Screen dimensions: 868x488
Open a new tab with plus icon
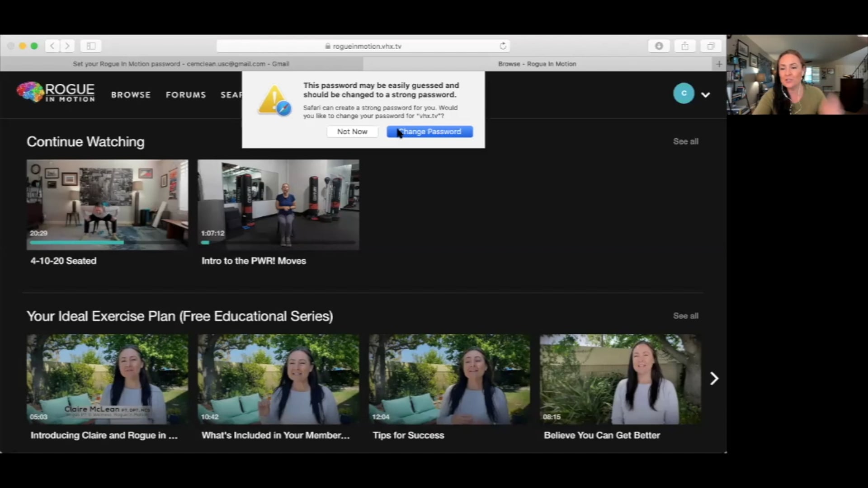[719, 64]
